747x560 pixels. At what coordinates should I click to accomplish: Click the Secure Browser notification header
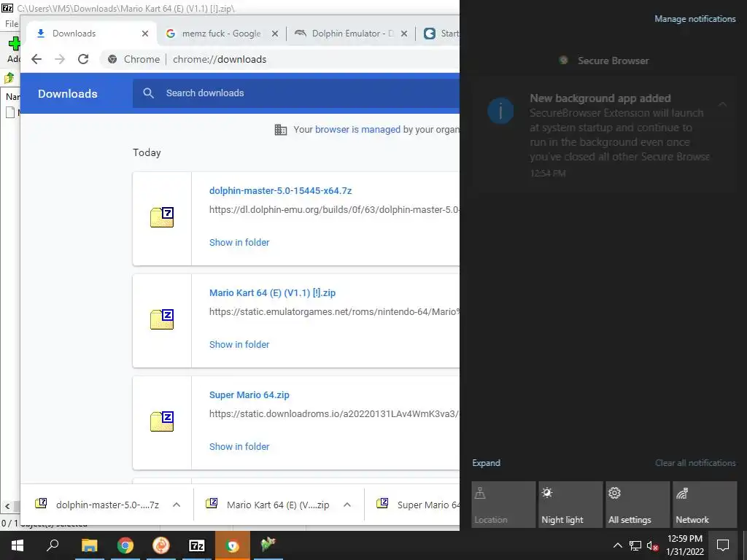click(x=604, y=61)
